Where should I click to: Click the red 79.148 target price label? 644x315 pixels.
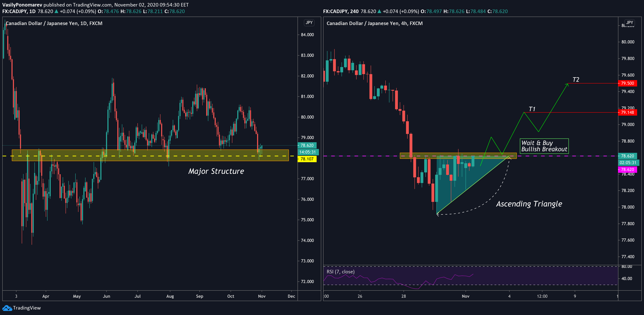tap(628, 112)
